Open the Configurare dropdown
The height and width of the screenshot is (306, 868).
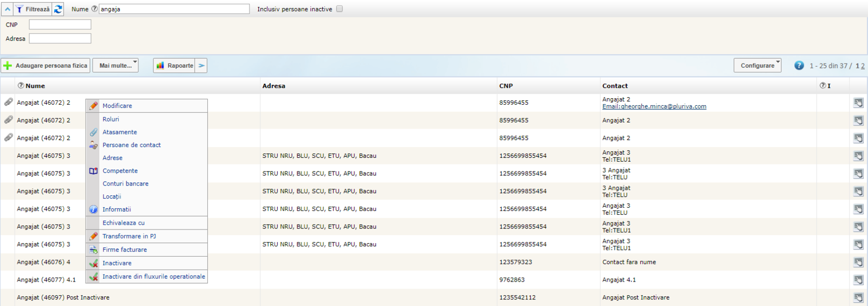pos(757,66)
